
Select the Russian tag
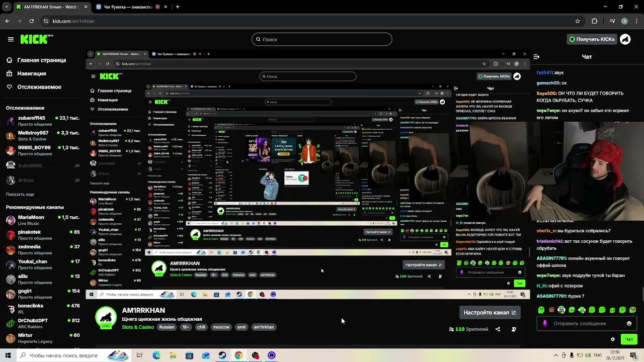(x=167, y=327)
